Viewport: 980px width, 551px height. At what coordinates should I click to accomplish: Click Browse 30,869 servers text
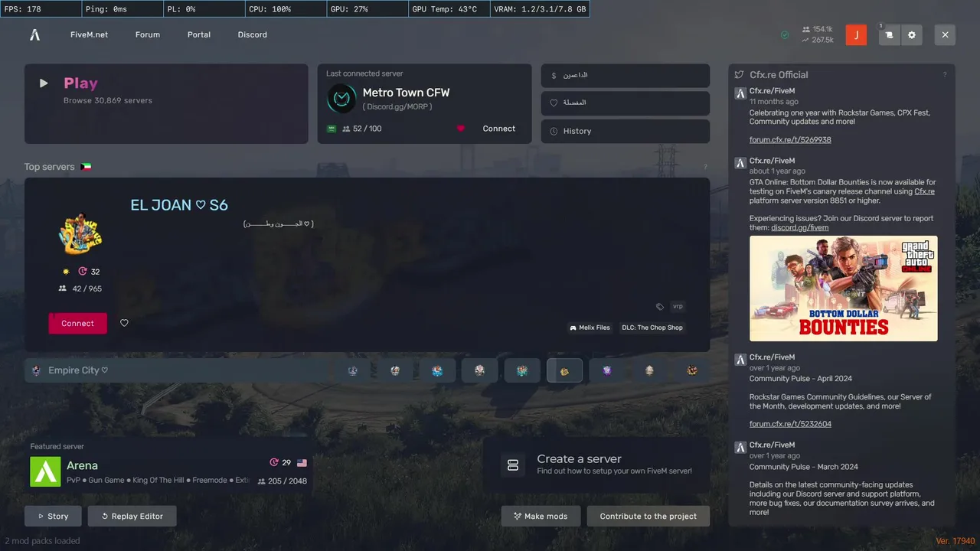pyautogui.click(x=108, y=100)
